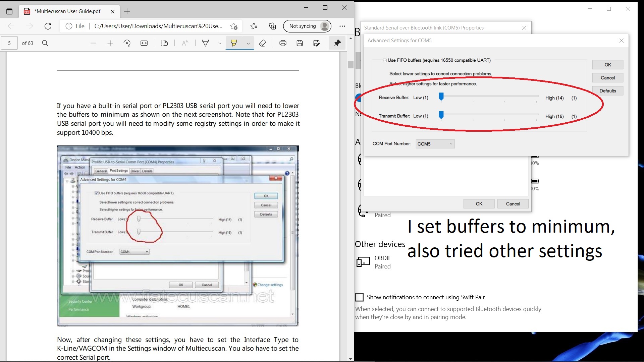Unpin the PDF toolbar
Image resolution: width=644 pixels, height=362 pixels.
337,43
